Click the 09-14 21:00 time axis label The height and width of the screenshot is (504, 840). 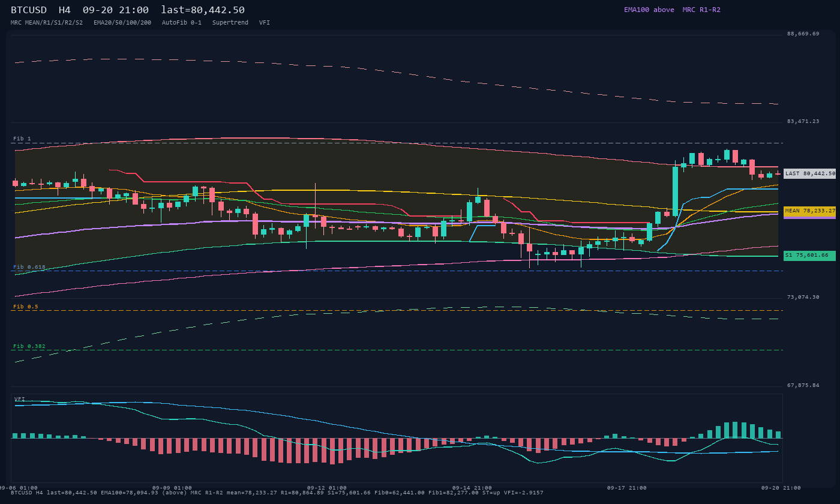coord(472,488)
